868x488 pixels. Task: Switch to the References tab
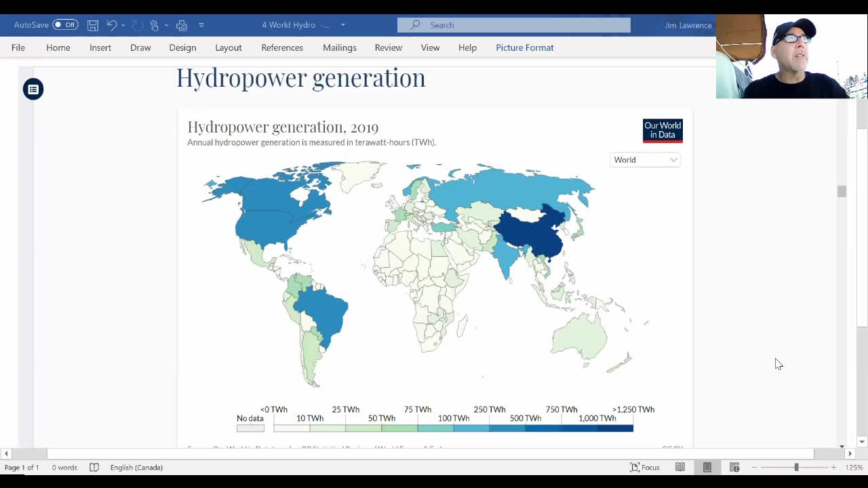(282, 47)
